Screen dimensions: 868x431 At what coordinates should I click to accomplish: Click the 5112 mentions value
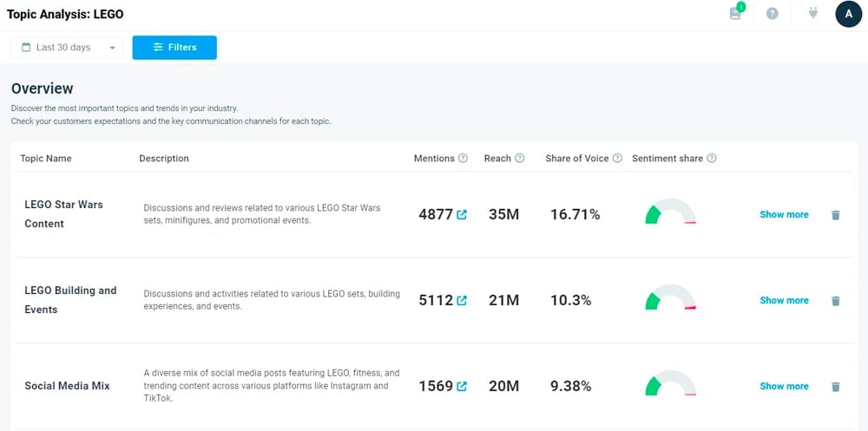436,300
